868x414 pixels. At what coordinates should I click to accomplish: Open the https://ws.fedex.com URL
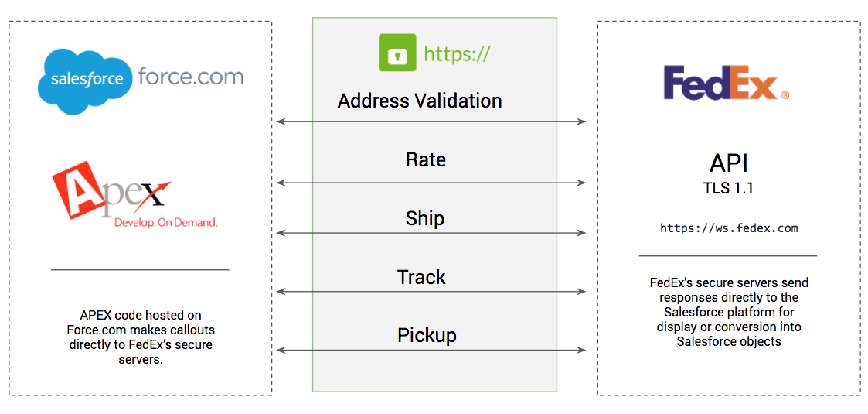729,228
